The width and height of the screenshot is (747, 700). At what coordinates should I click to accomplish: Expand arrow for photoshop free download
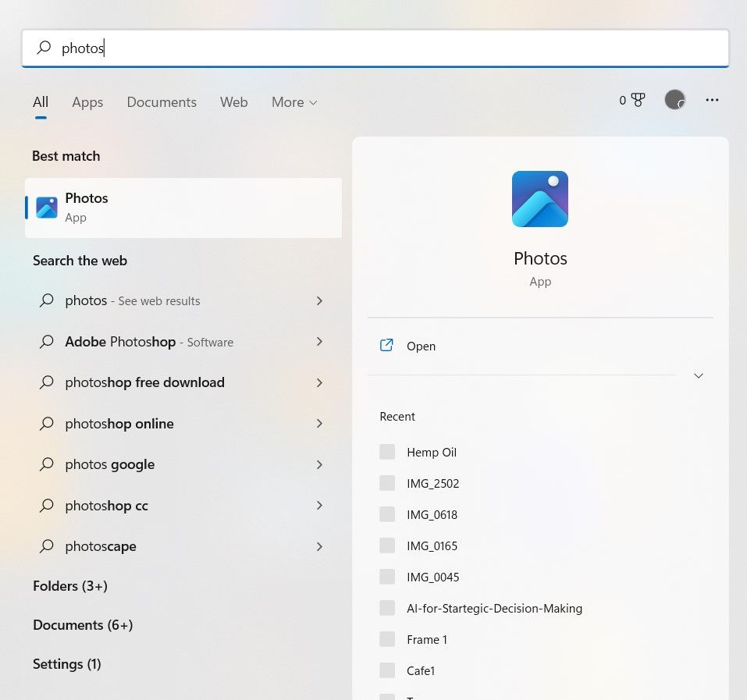319,382
